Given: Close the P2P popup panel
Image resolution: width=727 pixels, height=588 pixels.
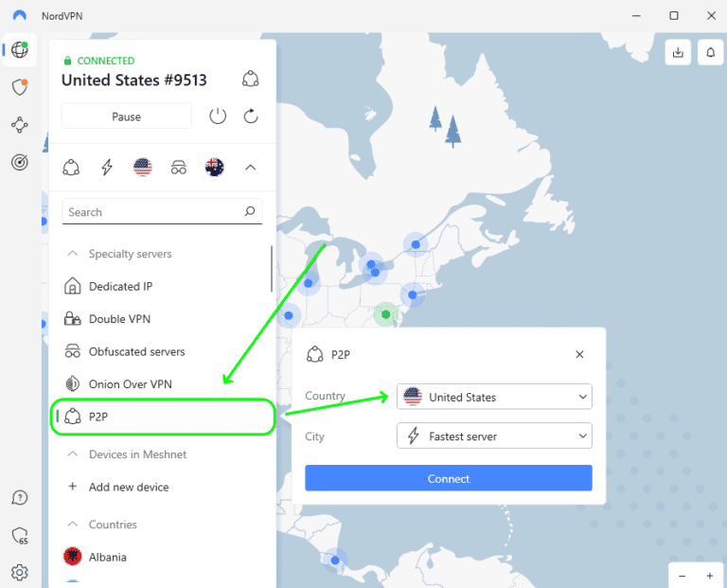Looking at the screenshot, I should tap(579, 354).
